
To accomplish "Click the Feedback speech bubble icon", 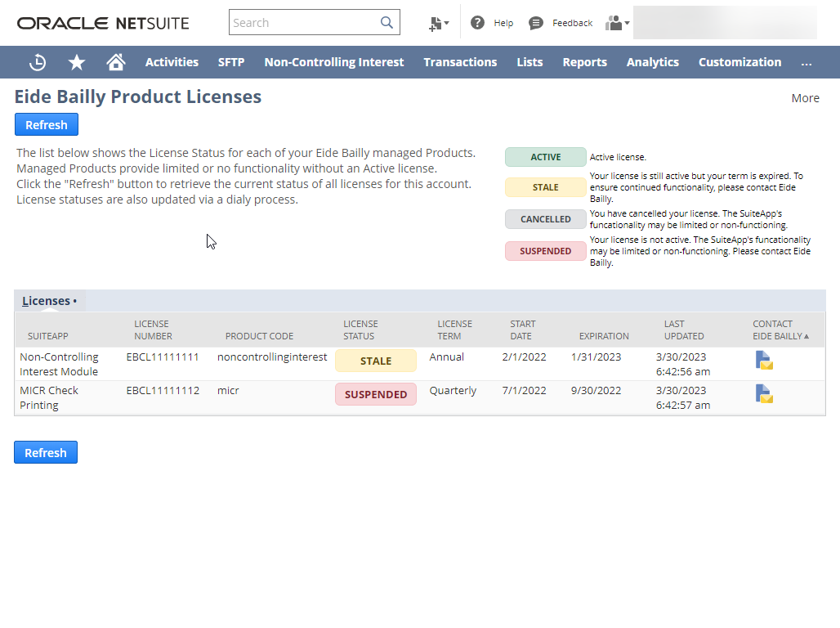I will pos(536,23).
